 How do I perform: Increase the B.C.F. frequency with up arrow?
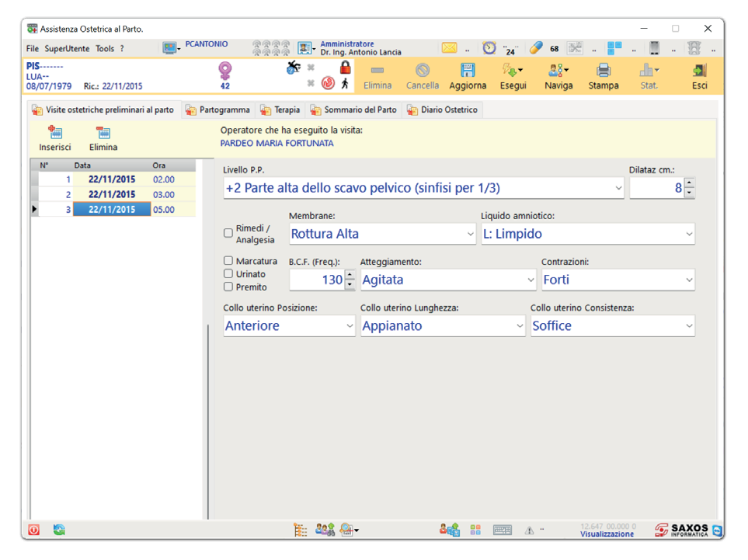point(350,275)
